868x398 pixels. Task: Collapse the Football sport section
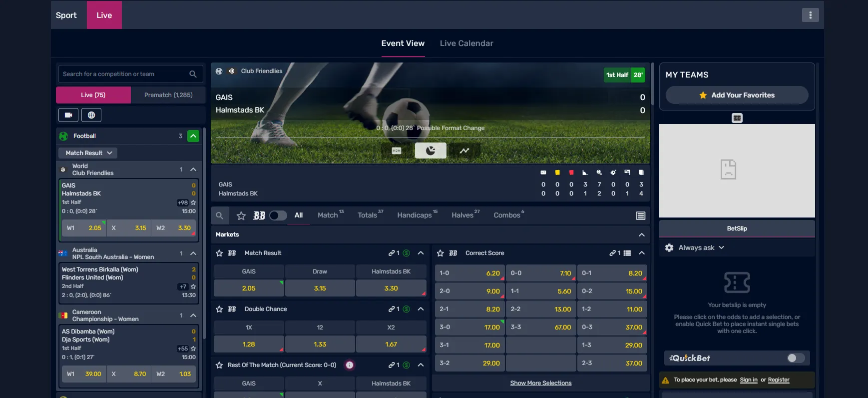pos(193,136)
